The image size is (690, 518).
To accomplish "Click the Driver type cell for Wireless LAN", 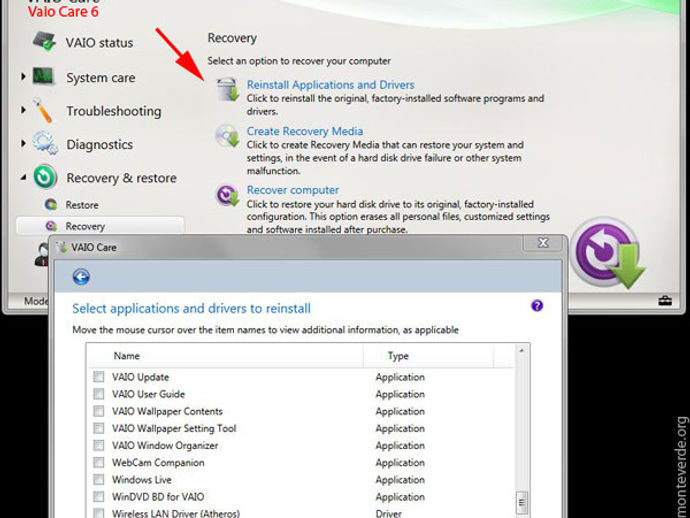I will (389, 513).
